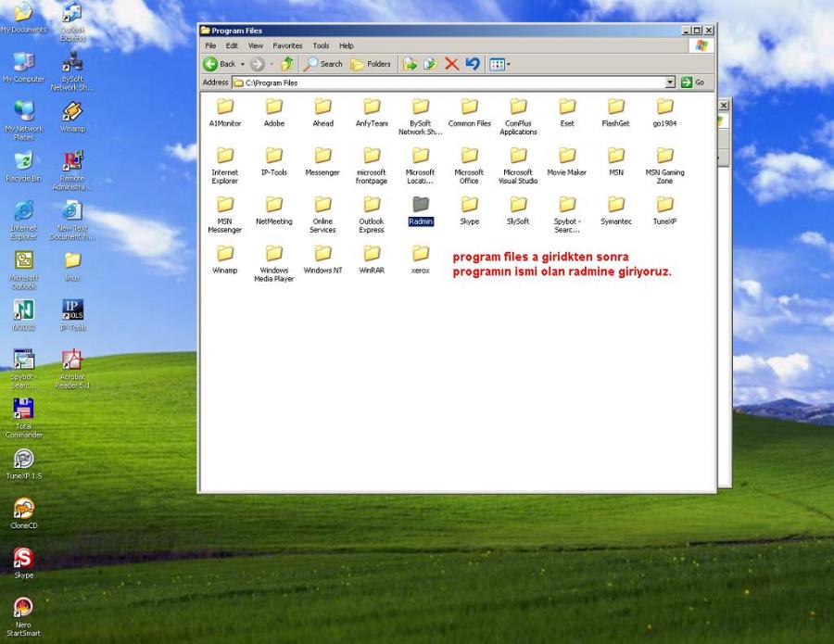Image resolution: width=834 pixels, height=644 pixels.
Task: Click the Go button
Action: point(692,82)
